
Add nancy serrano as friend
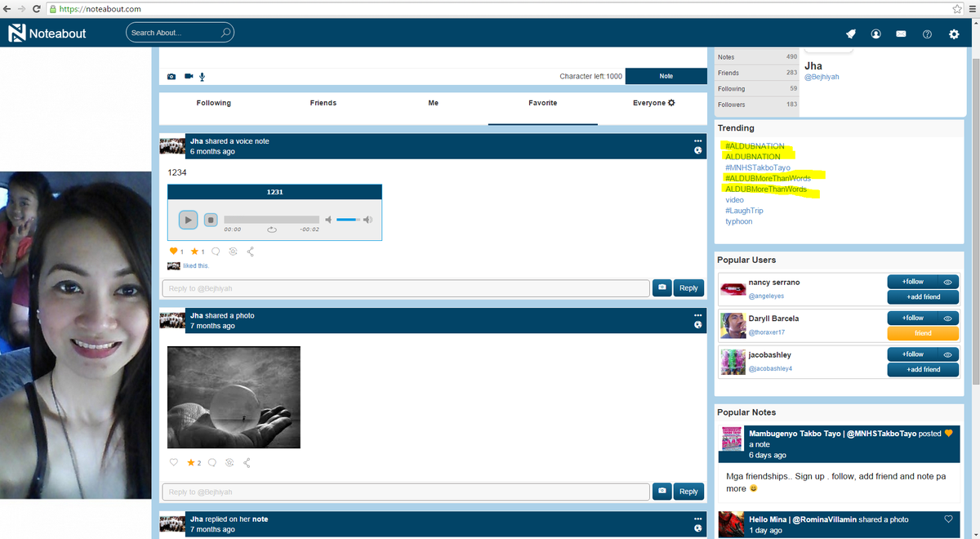(x=923, y=297)
